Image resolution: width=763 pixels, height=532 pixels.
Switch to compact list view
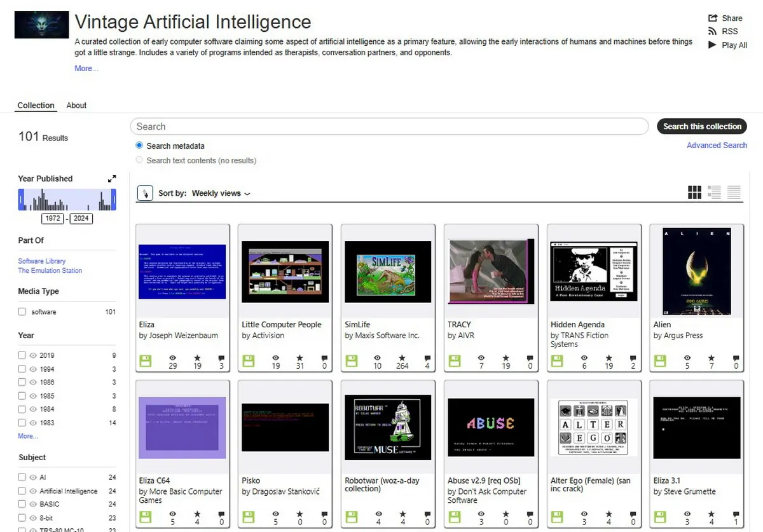(x=734, y=192)
